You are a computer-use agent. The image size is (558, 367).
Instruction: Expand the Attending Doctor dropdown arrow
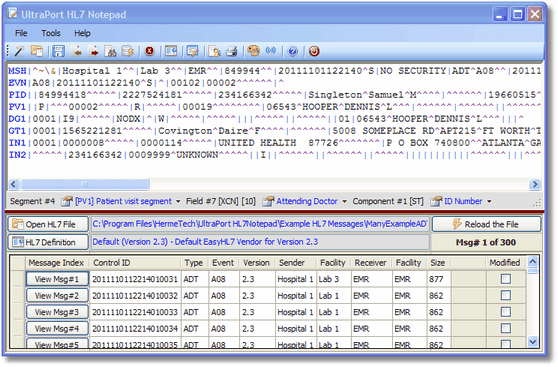[344, 201]
